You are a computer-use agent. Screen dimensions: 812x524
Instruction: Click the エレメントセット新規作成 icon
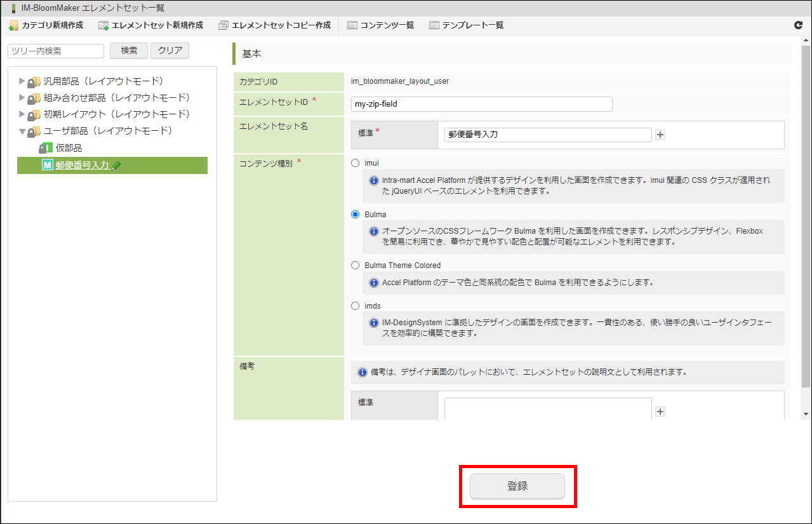[x=103, y=25]
